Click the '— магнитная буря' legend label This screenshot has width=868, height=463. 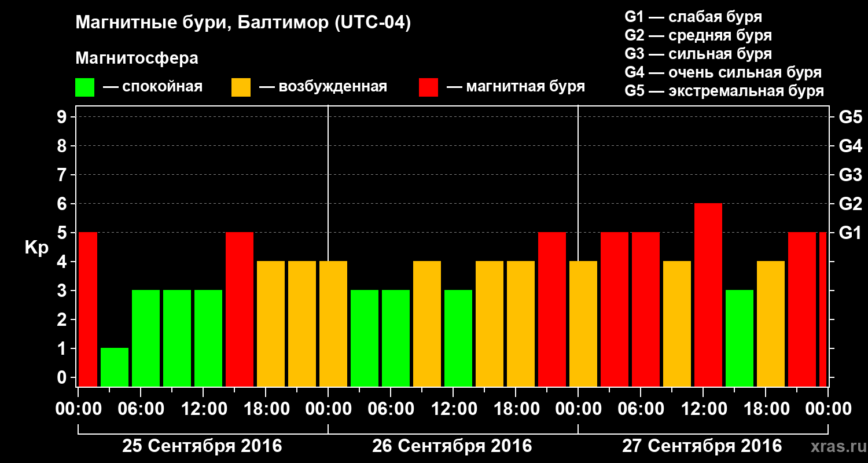point(516,87)
